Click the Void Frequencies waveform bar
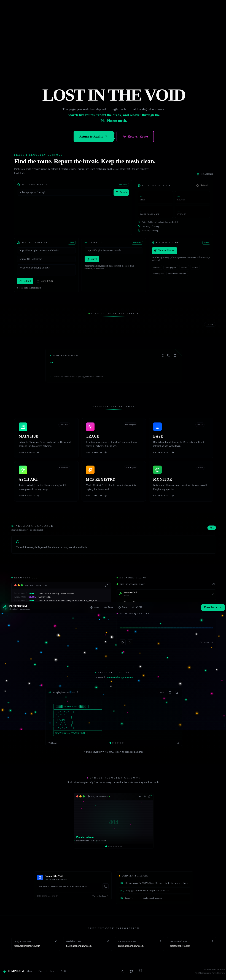226x980 pixels. click(166, 628)
